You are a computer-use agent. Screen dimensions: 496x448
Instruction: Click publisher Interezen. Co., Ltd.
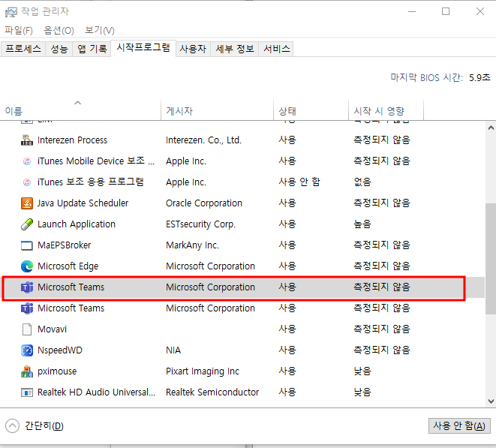[x=203, y=140]
